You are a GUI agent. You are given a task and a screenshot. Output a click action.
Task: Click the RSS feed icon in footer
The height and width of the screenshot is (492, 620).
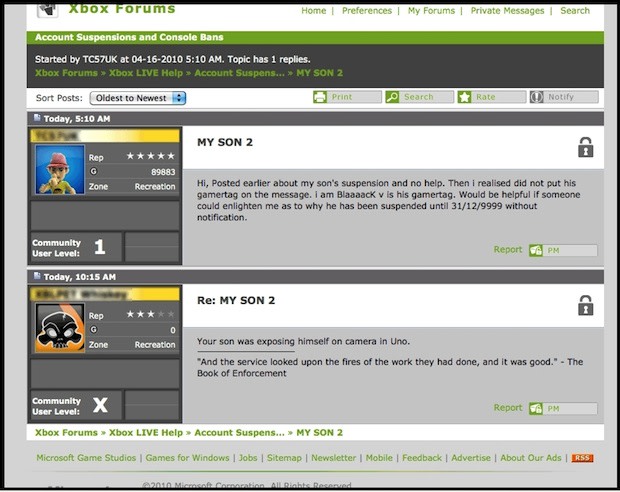(582, 458)
